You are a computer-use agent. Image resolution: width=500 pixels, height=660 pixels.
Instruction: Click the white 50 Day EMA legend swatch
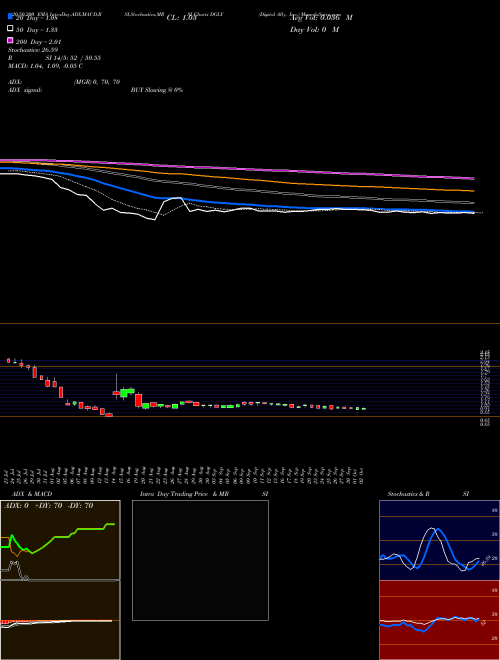point(10,29)
